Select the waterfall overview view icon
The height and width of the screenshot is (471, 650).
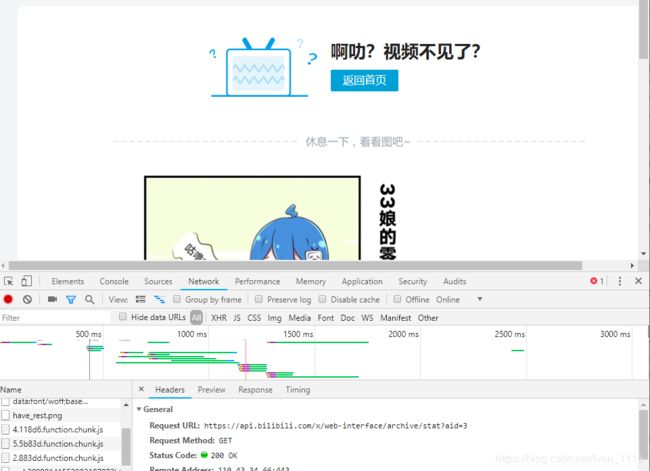pos(159,299)
